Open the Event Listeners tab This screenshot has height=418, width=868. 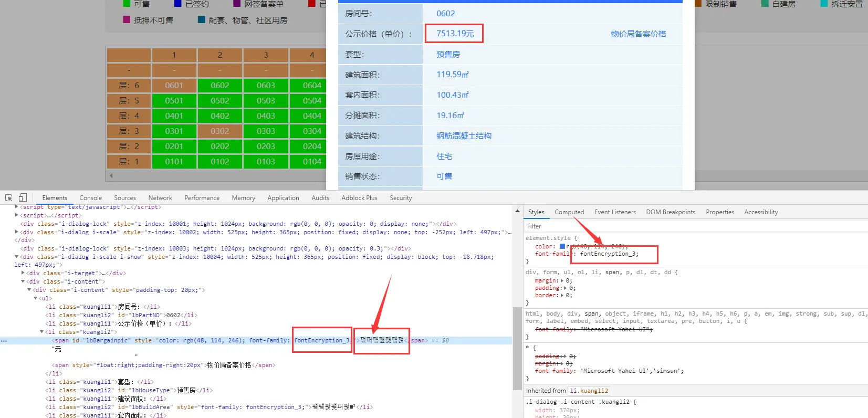pyautogui.click(x=615, y=212)
